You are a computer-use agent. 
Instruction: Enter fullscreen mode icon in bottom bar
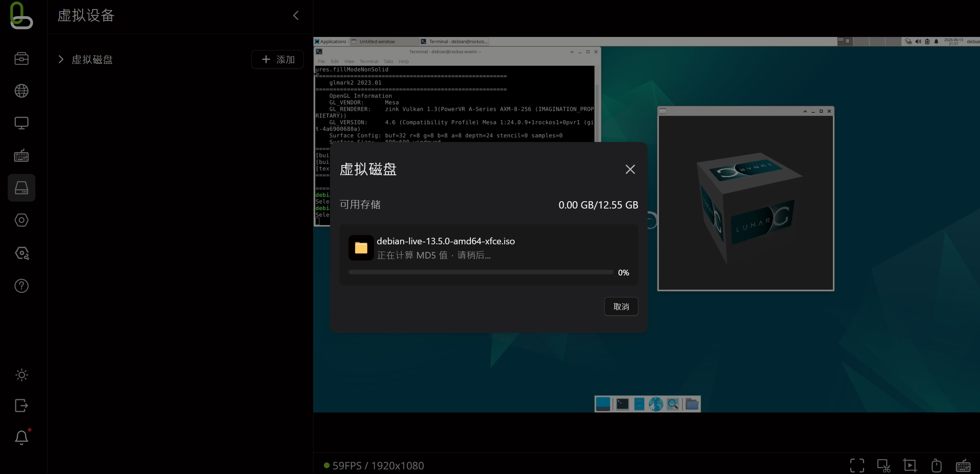(857, 466)
